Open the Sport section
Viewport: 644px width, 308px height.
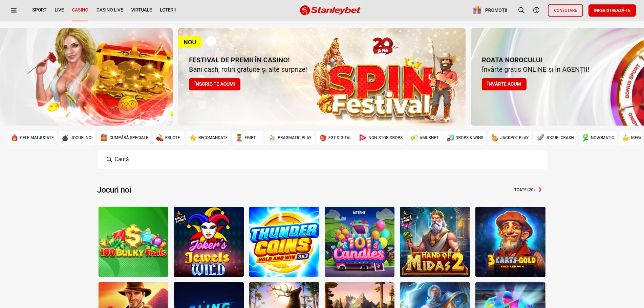click(x=39, y=10)
